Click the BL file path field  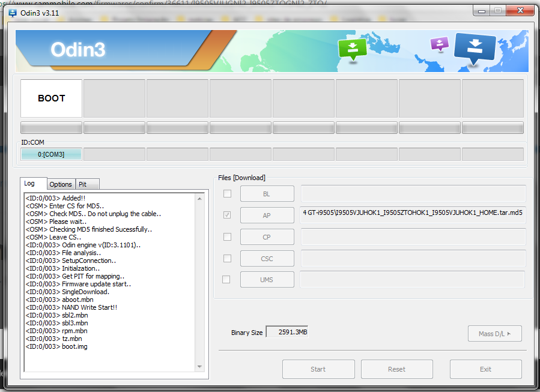click(413, 193)
